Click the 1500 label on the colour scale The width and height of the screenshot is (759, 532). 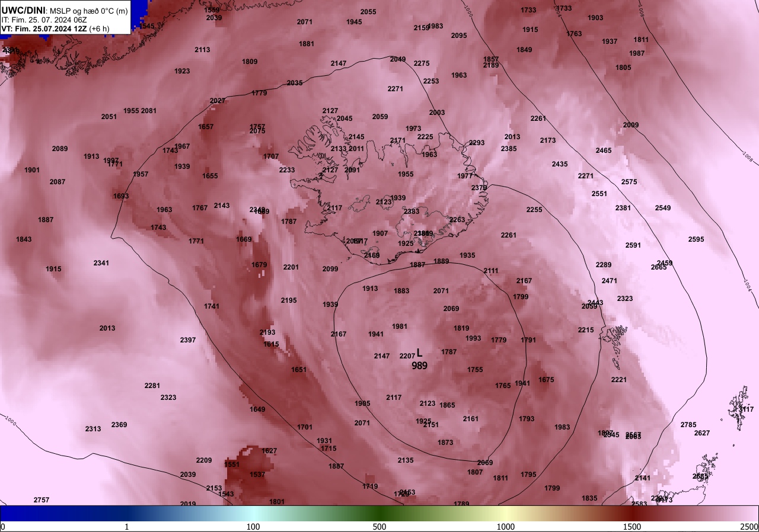[x=632, y=527]
